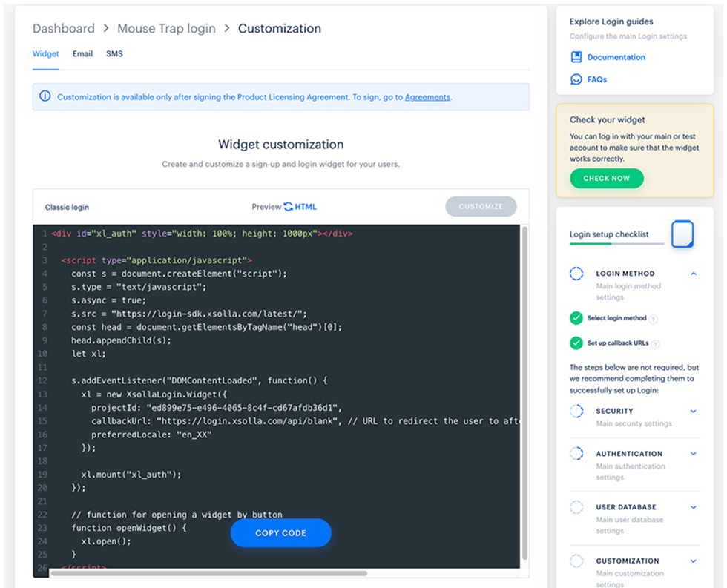Screen dimensions: 727x588
Task: Click the AUTHENTICATION heading text
Action: (x=629, y=454)
